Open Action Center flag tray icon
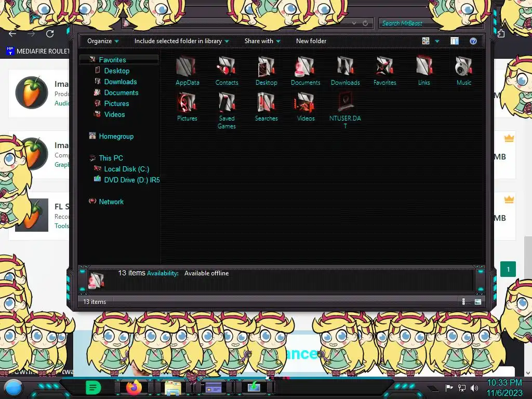This screenshot has width=532, height=399. 449,388
